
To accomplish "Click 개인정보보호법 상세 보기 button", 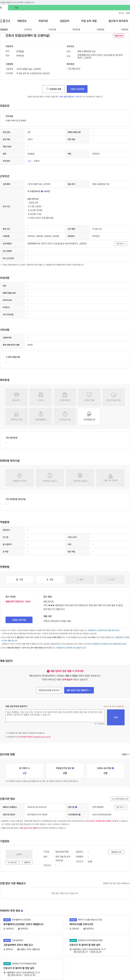I will 49,690.
